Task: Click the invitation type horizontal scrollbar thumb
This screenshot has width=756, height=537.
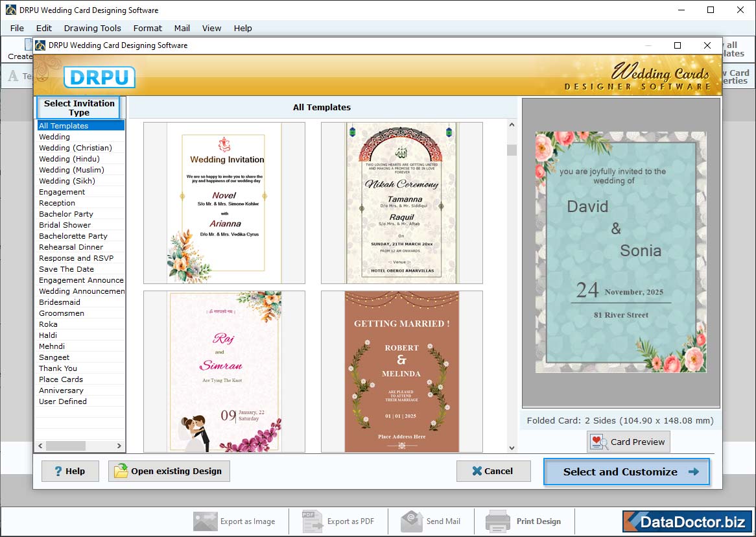Action: [65, 446]
